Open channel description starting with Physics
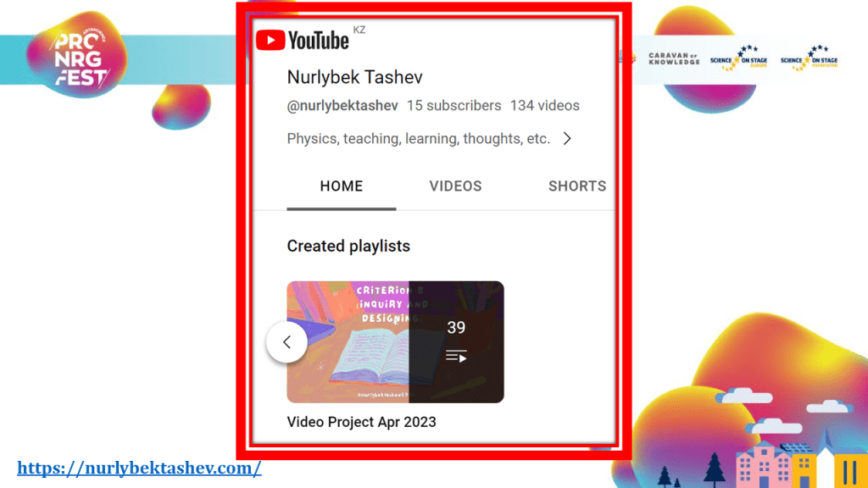Viewport: 868px width, 488px height. [419, 139]
